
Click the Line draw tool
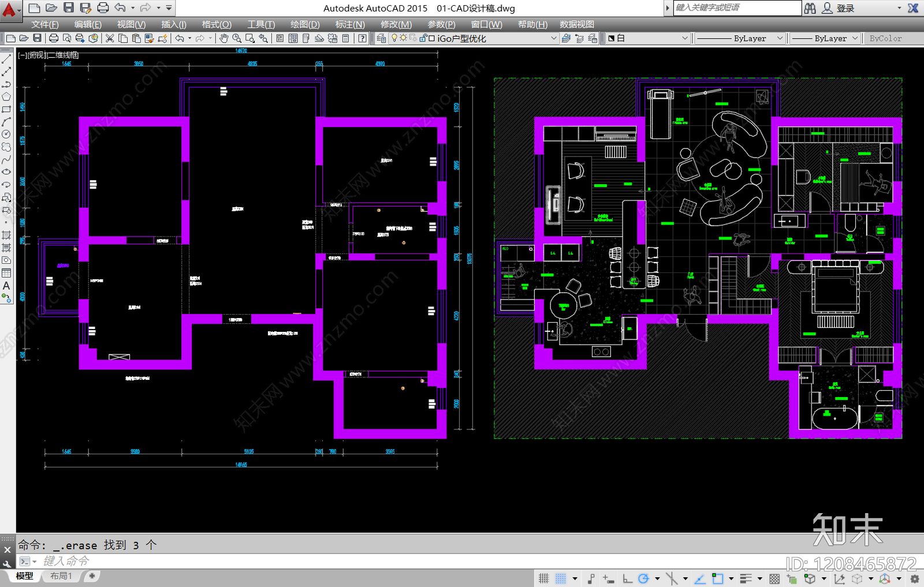click(6, 59)
